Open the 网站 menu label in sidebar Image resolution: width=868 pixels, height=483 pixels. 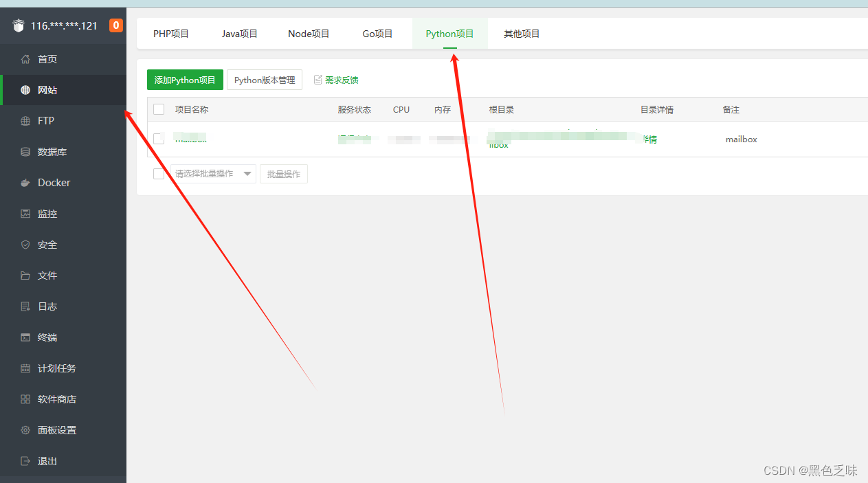tap(47, 90)
